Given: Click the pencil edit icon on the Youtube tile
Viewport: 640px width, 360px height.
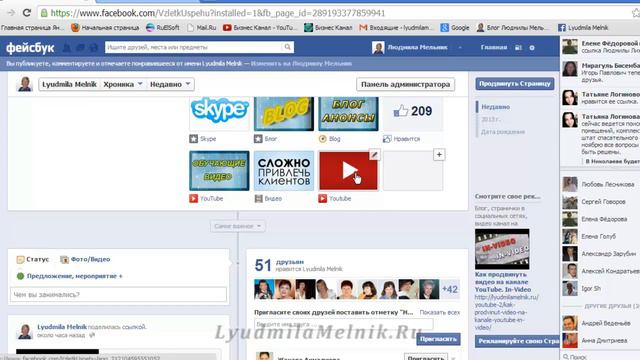Looking at the screenshot, I should [374, 155].
